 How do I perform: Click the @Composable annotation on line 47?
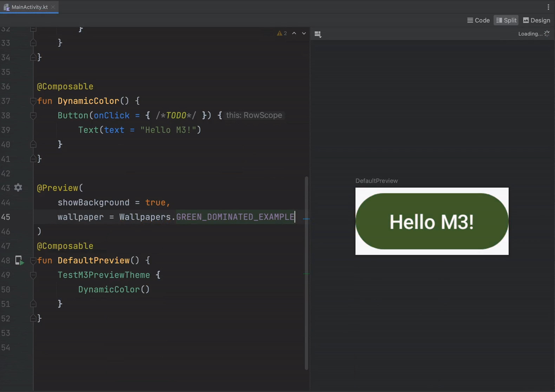coord(65,246)
